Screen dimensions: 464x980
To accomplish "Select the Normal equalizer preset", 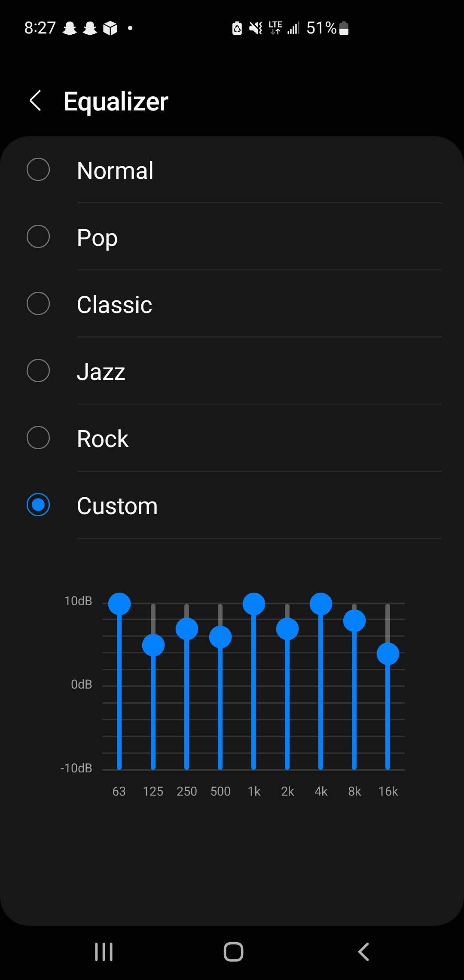I will (x=38, y=170).
